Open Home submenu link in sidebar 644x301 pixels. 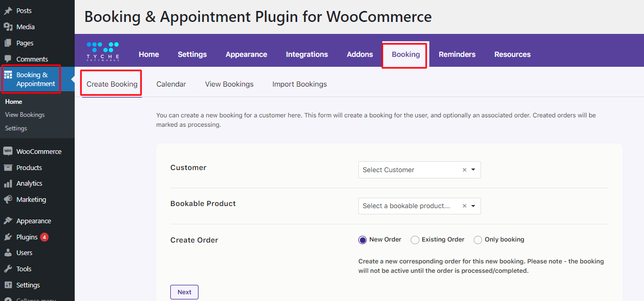[x=14, y=102]
